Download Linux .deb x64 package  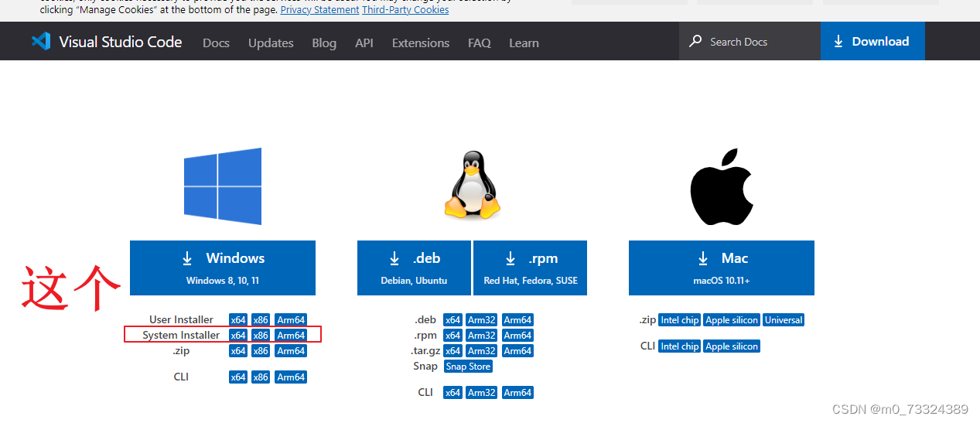pyautogui.click(x=452, y=320)
